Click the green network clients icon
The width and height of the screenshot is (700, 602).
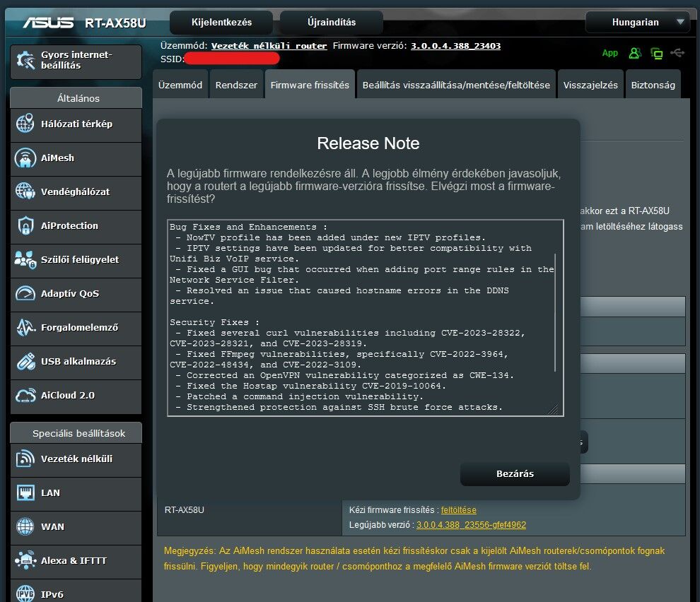pyautogui.click(x=656, y=54)
